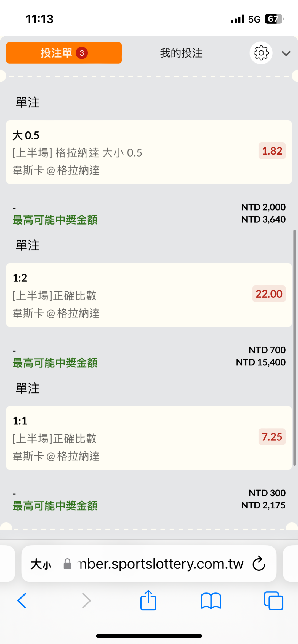Viewport: 298px width, 644px height.
Task: Open the bet slip settings gear
Action: [x=261, y=53]
